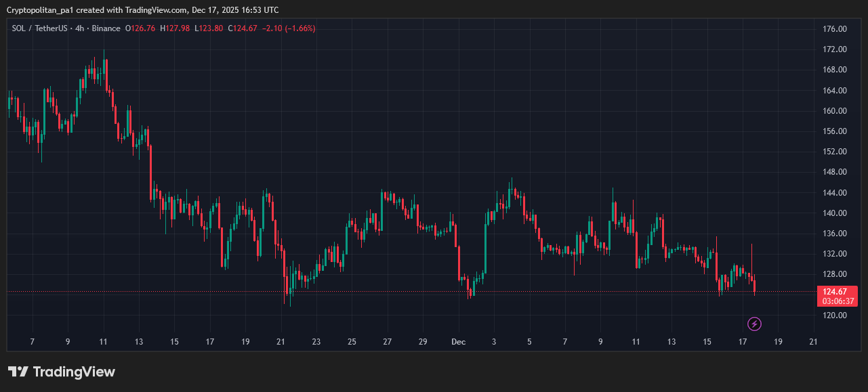Click the 120.00 price axis label
Screen dimensions: 868x392
[834, 315]
